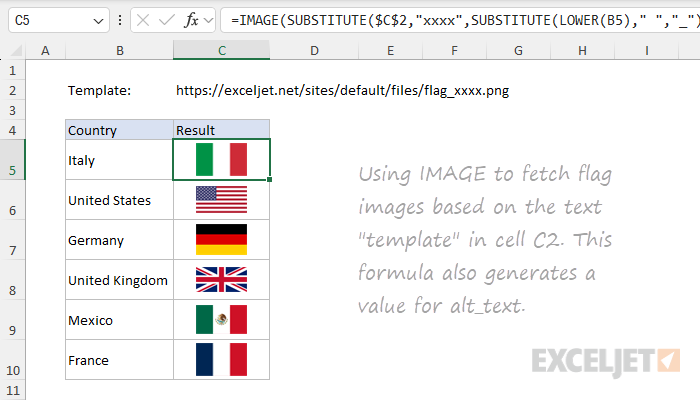The width and height of the screenshot is (700, 400).
Task: Select column C header
Action: 221,50
